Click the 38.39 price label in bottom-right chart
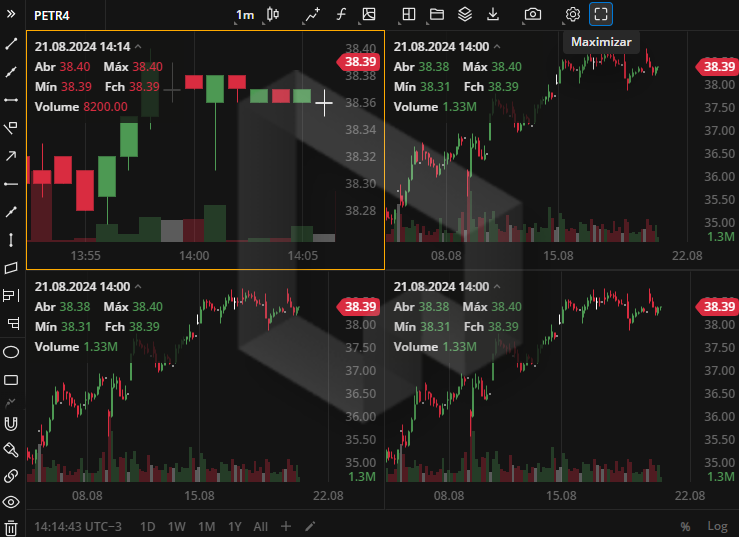This screenshot has height=537, width=739. [718, 306]
